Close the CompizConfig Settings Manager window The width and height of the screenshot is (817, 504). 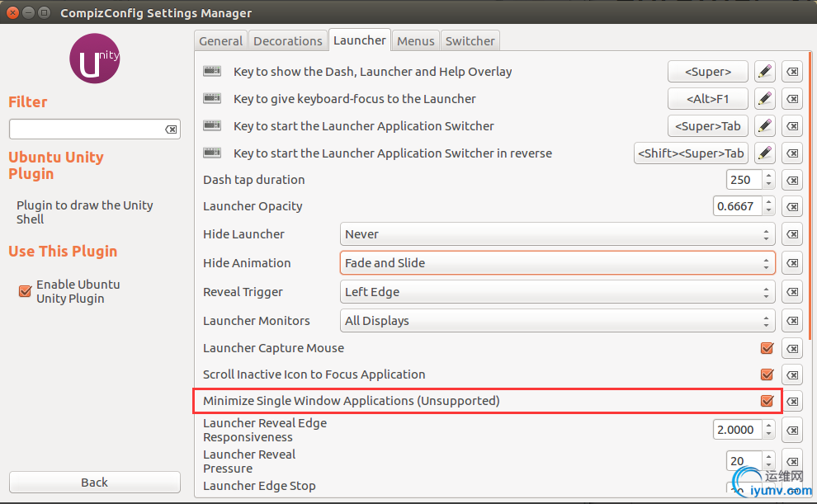click(12, 12)
